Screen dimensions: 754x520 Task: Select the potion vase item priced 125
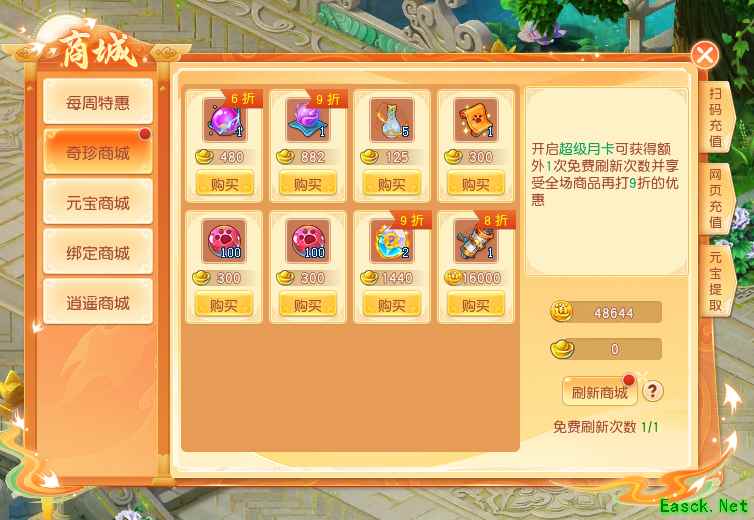(391, 120)
